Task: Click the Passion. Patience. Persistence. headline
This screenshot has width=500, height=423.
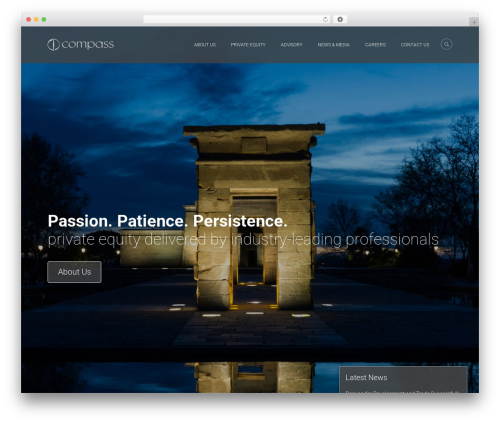Action: (x=167, y=221)
